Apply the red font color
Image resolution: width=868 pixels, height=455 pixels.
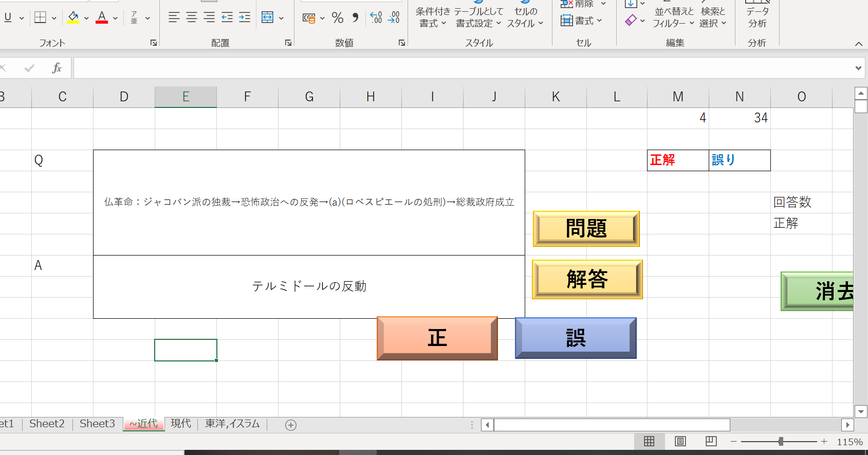(102, 17)
